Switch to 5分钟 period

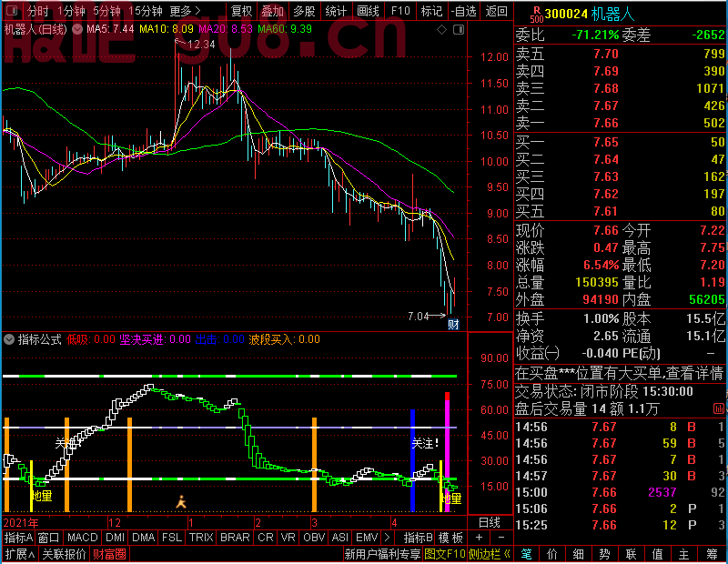106,11
